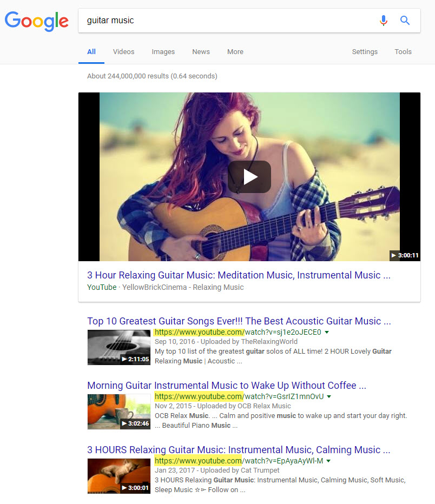
Task: Open the 3 Hour Relaxing Guitar Music link
Action: 239,275
